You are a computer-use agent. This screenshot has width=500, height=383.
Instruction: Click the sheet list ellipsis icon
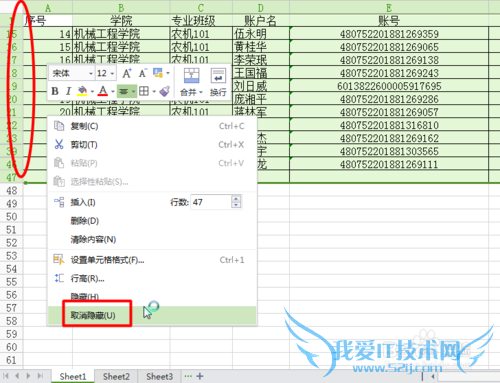(188, 376)
